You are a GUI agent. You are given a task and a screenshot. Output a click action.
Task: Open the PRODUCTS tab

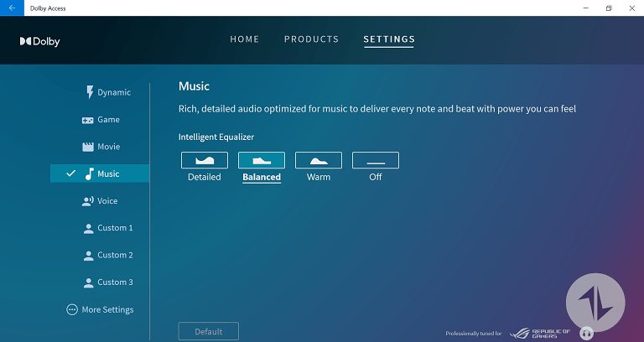[x=311, y=39]
